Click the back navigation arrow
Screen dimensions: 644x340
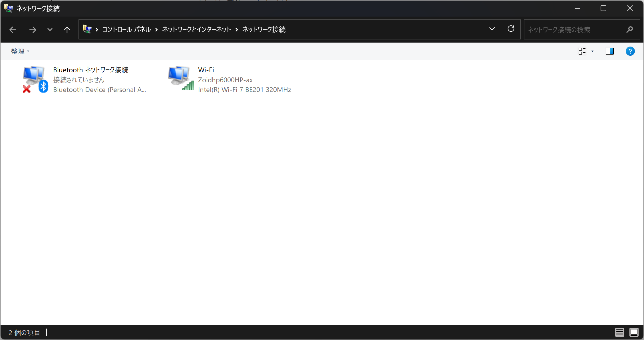pyautogui.click(x=13, y=30)
